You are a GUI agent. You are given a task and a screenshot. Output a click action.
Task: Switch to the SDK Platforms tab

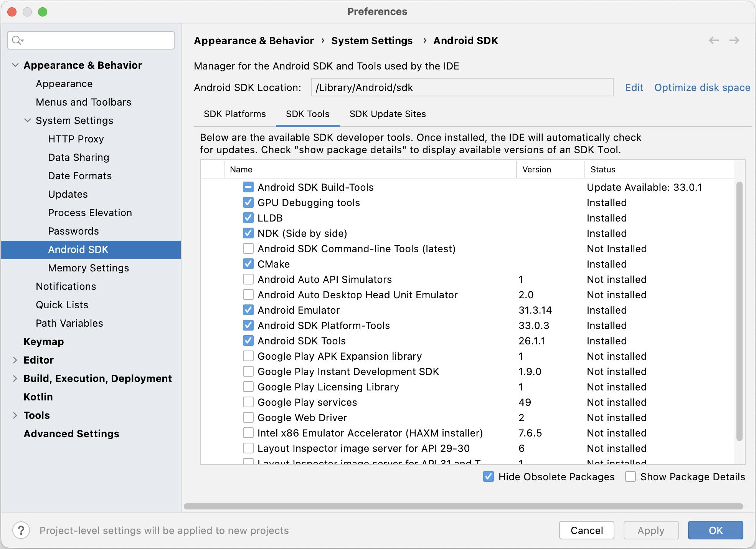(x=234, y=114)
